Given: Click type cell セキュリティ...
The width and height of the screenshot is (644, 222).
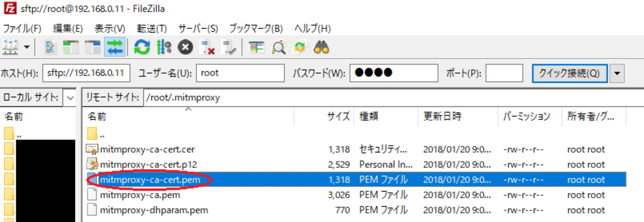Looking at the screenshot, I should pos(383,149).
